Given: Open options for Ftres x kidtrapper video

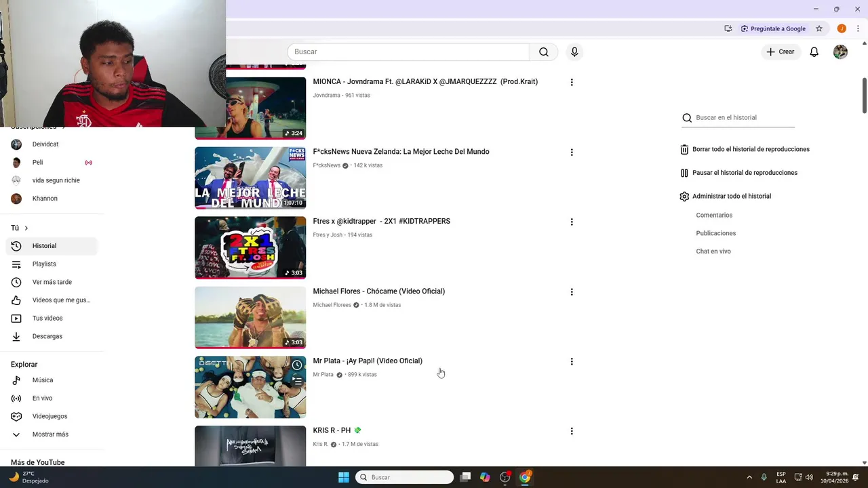Looking at the screenshot, I should coord(572,222).
